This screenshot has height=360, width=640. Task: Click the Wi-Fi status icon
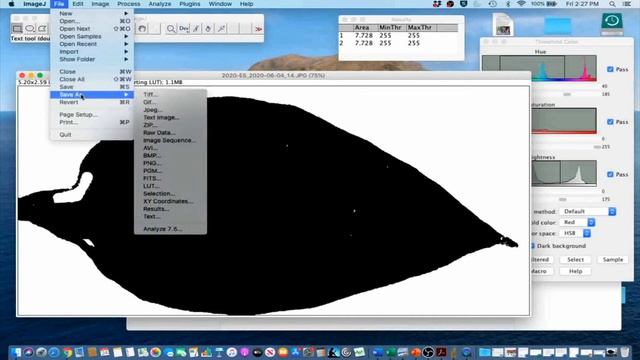[x=521, y=4]
